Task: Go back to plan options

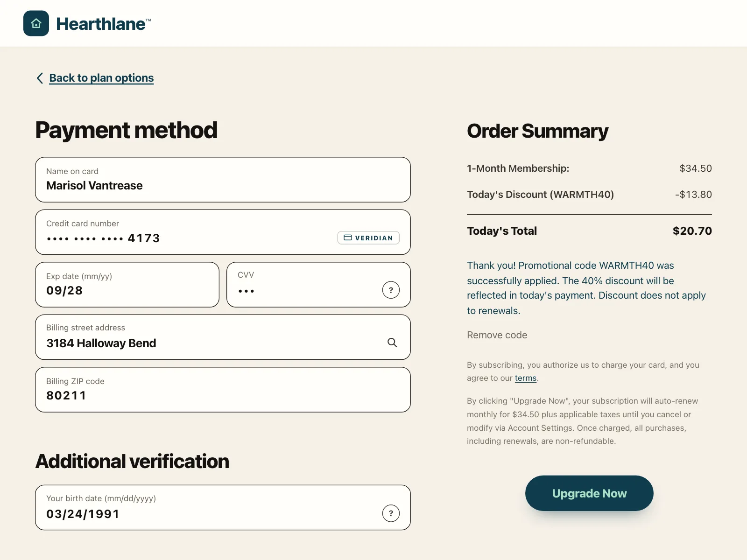Action: [101, 78]
